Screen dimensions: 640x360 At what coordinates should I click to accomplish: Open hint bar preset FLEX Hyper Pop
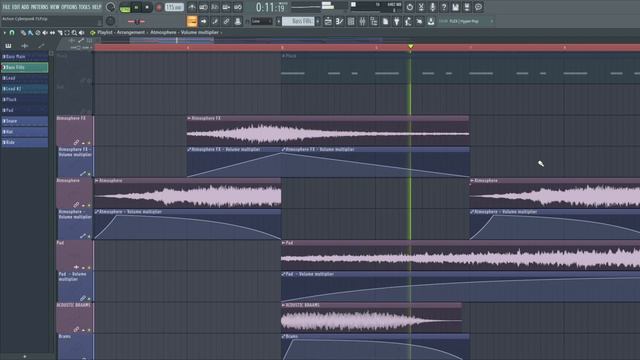click(467, 21)
